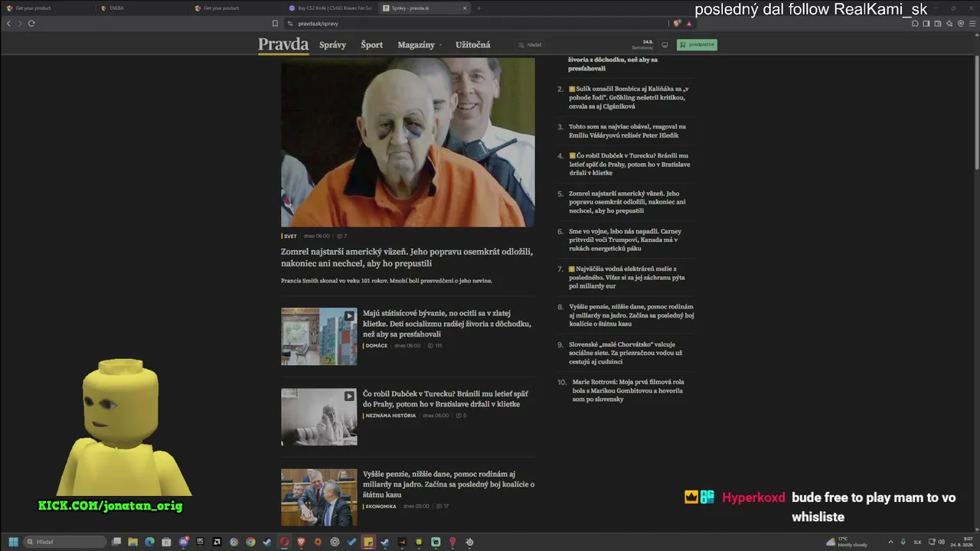Open a new browser tab
Image resolution: width=980 pixels, height=551 pixels.
click(x=479, y=8)
